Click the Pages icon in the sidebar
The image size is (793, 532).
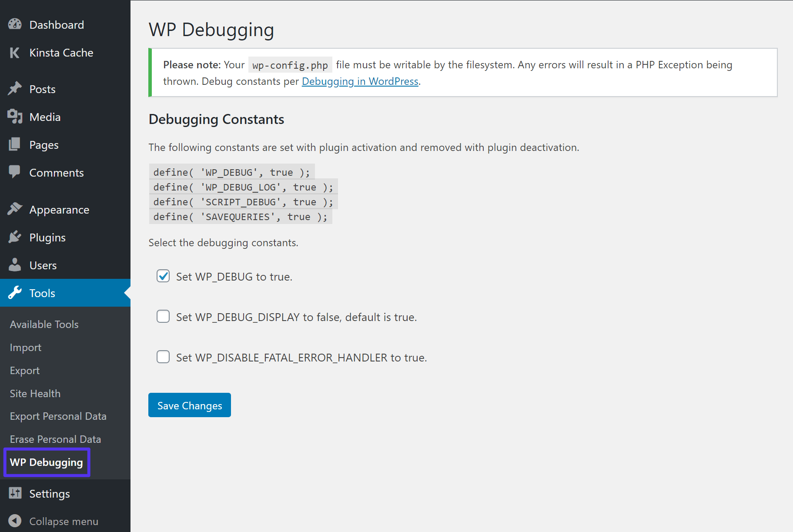coord(14,144)
